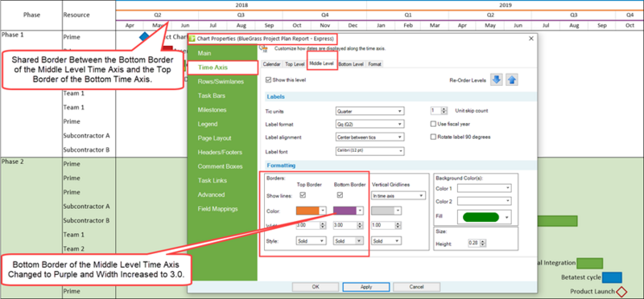Switch to the Format tab
The width and height of the screenshot is (644, 299).
click(x=374, y=64)
